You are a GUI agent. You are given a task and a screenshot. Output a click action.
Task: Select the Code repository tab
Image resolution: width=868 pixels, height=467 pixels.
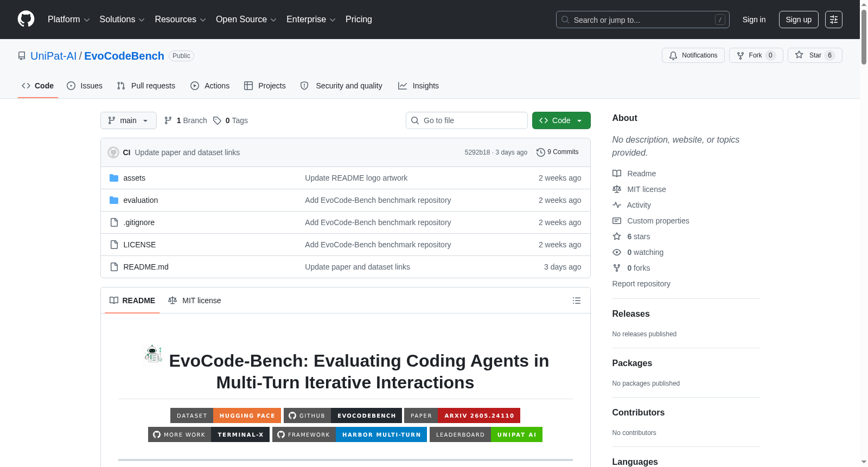tap(38, 86)
